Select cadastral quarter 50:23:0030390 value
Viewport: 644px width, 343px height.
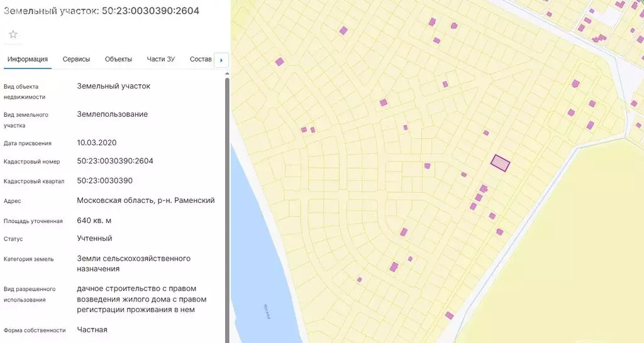tap(105, 180)
